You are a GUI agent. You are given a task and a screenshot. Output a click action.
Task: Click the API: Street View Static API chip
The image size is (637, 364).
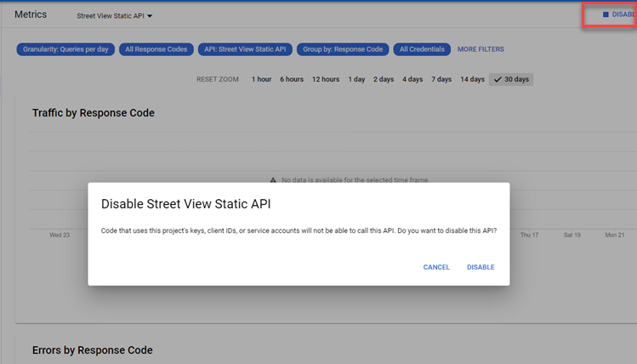tap(245, 49)
